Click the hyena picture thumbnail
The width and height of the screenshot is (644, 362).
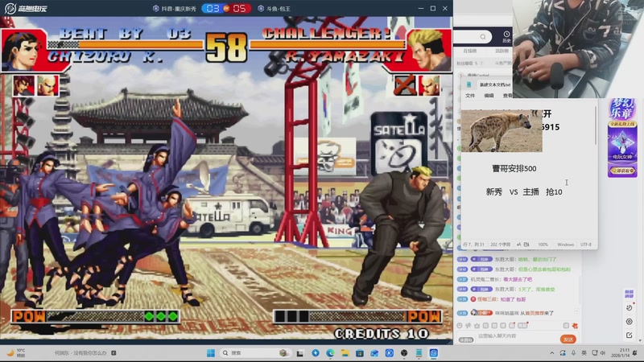[502, 131]
